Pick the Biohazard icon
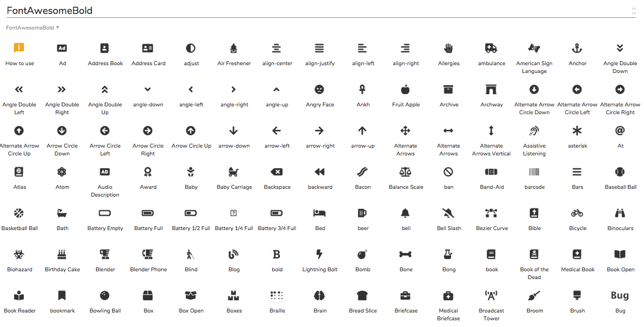 pos(19,255)
